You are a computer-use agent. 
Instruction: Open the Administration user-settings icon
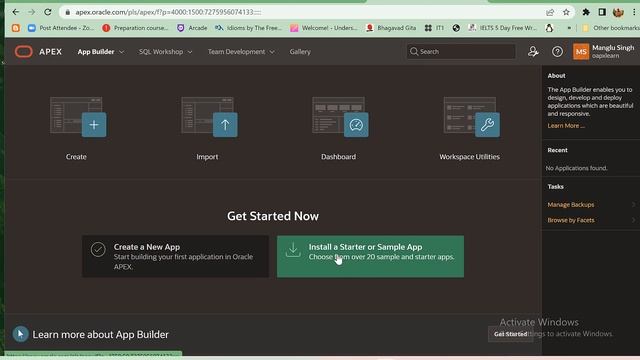[x=533, y=51]
